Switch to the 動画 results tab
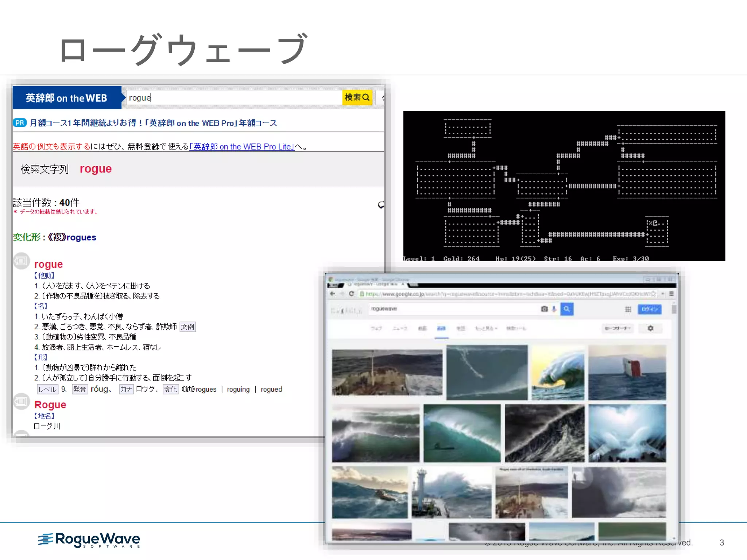This screenshot has width=747, height=560. [x=422, y=328]
